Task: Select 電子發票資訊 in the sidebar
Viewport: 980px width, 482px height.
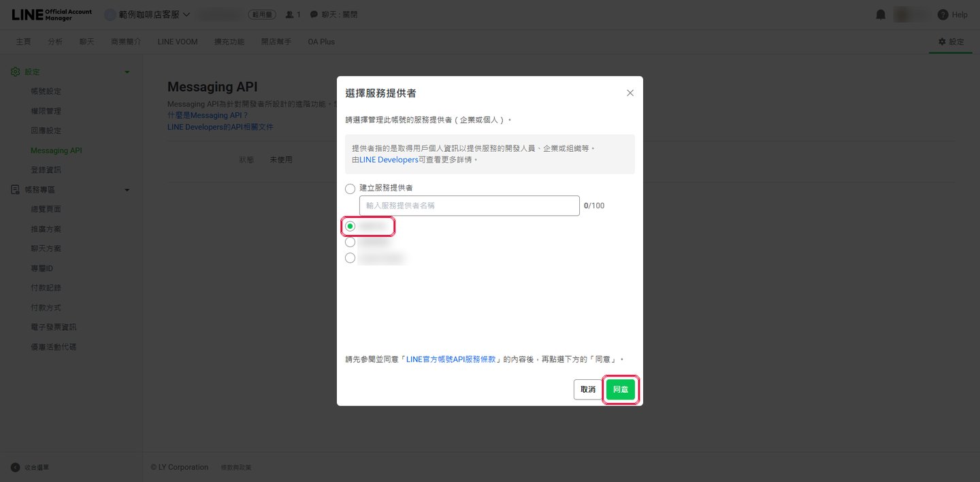Action: (x=54, y=327)
